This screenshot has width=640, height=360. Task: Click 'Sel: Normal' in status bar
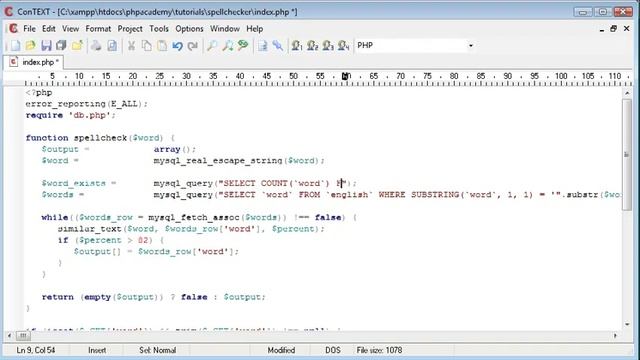pos(158,350)
